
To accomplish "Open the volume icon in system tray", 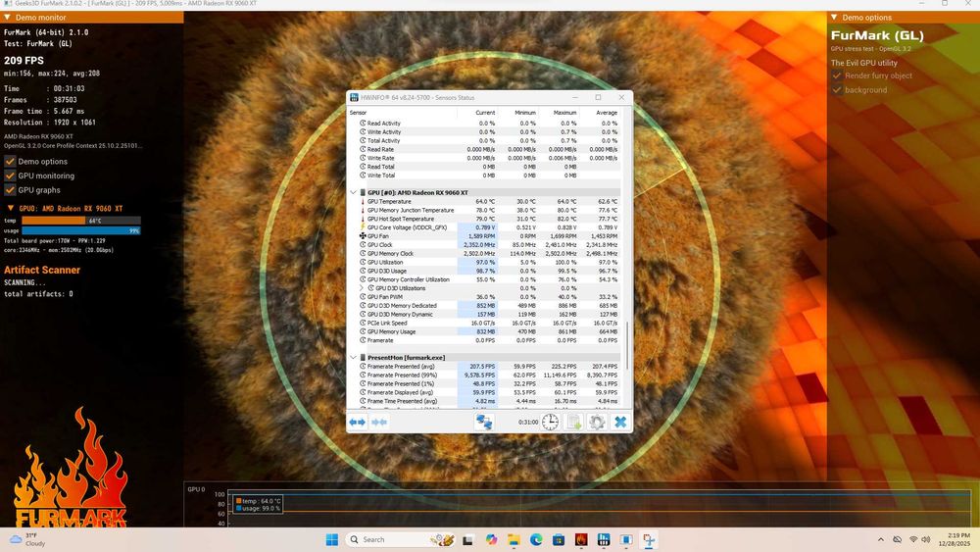I will [x=926, y=539].
